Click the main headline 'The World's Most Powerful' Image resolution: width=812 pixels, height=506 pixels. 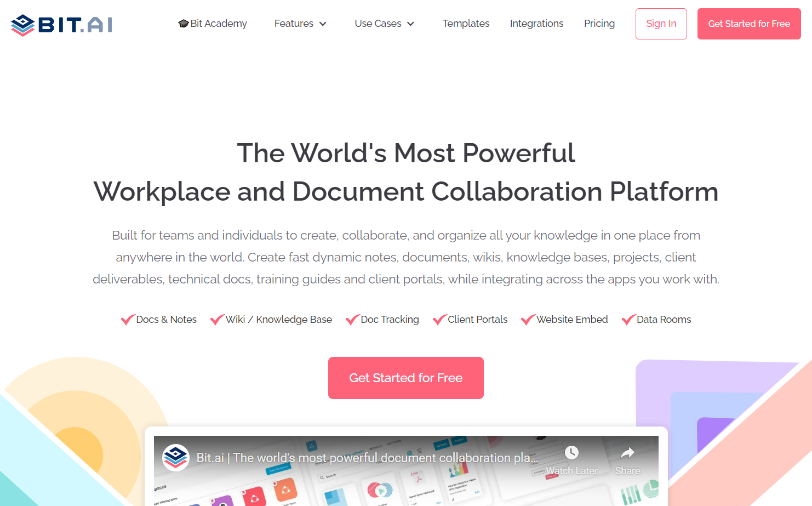click(x=406, y=153)
